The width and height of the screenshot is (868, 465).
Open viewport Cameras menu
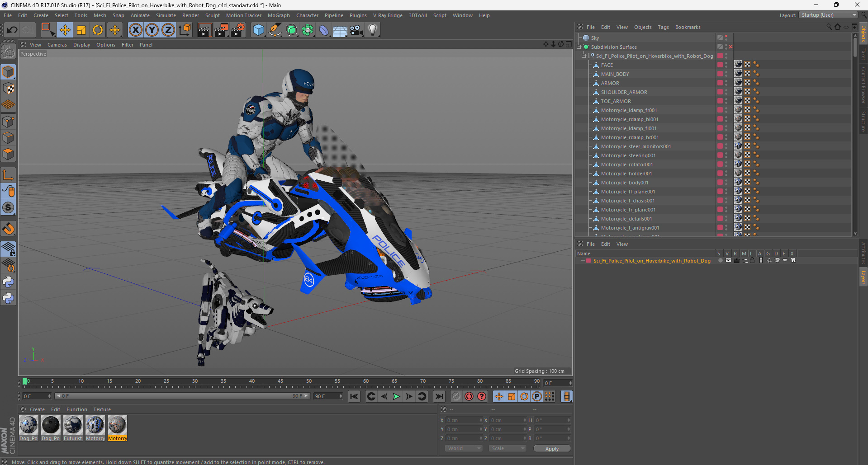[x=57, y=45]
